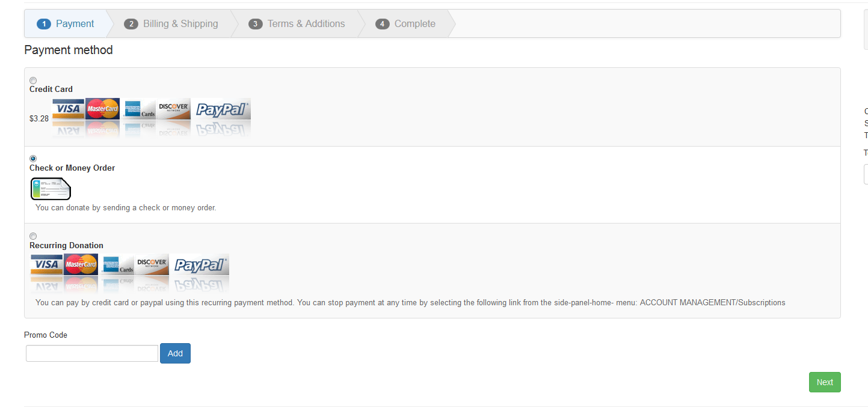Click the MasterCard logo under Credit Card
The image size is (868, 408).
[102, 109]
